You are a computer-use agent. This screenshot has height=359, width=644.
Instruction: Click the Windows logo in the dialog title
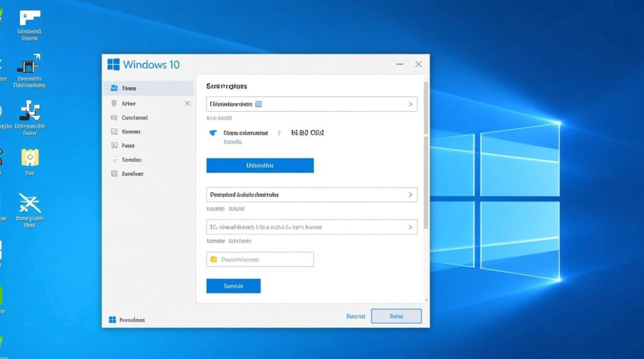[114, 65]
